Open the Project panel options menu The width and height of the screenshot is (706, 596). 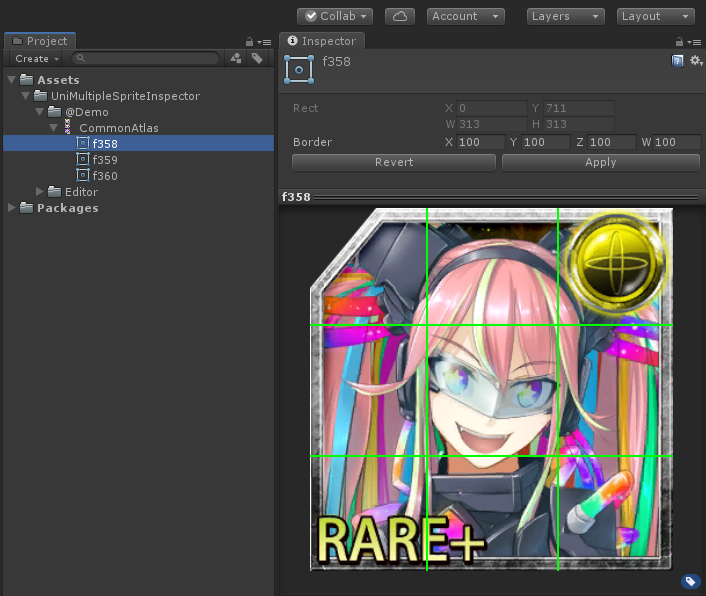pyautogui.click(x=264, y=42)
